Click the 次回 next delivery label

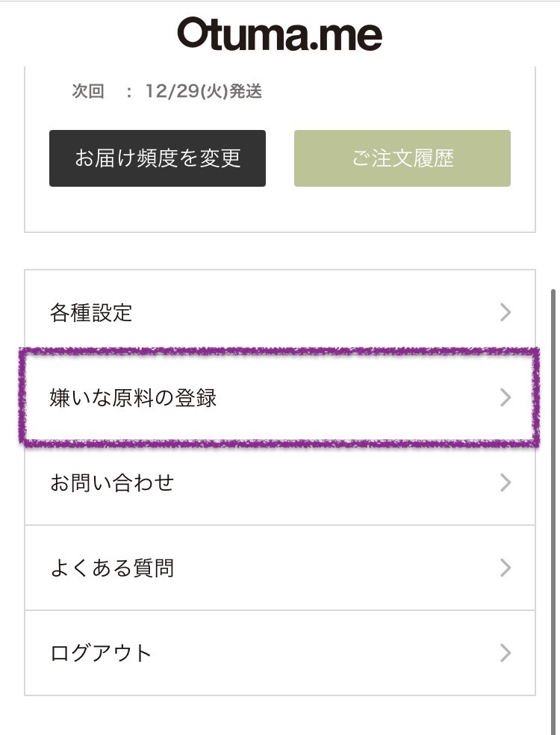coord(88,91)
